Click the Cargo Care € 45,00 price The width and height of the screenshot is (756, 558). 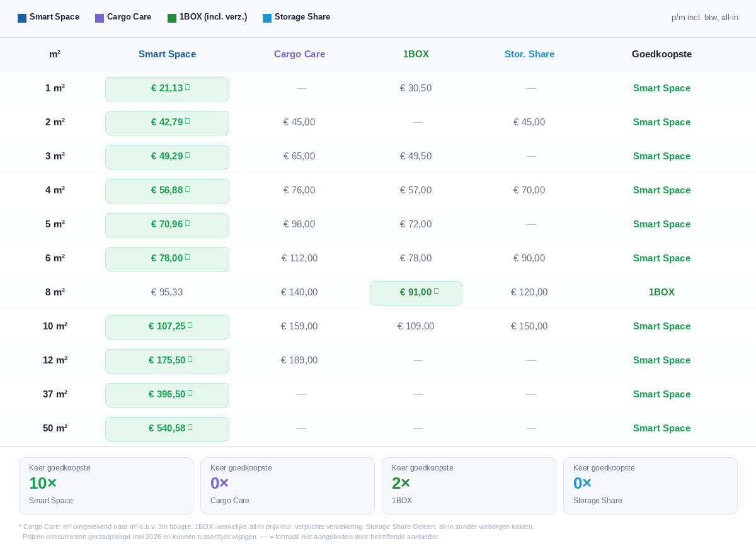[299, 122]
